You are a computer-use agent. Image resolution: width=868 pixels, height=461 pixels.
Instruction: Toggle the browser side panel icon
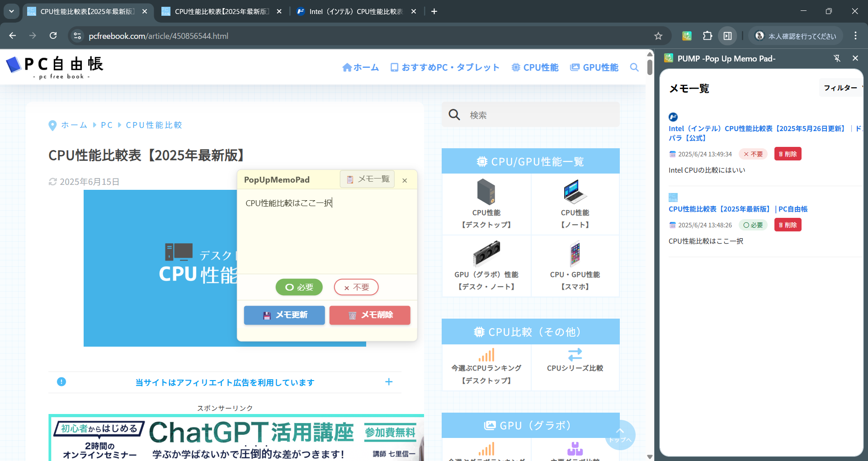[x=727, y=36]
